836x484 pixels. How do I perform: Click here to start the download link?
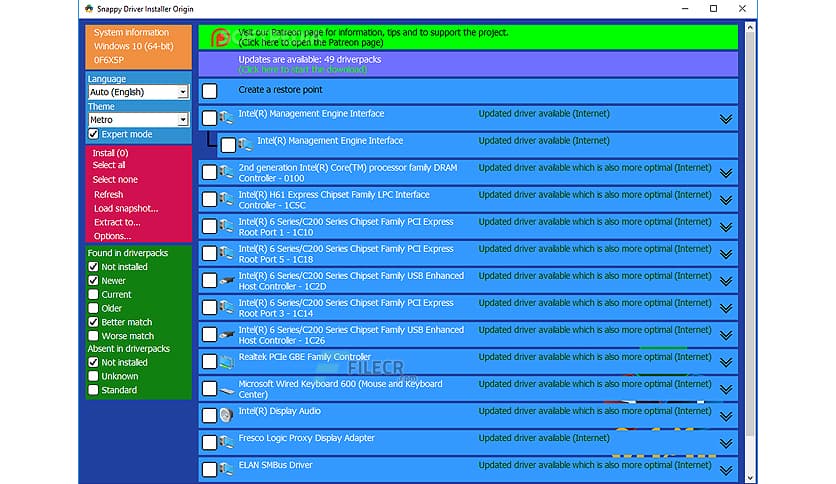303,69
